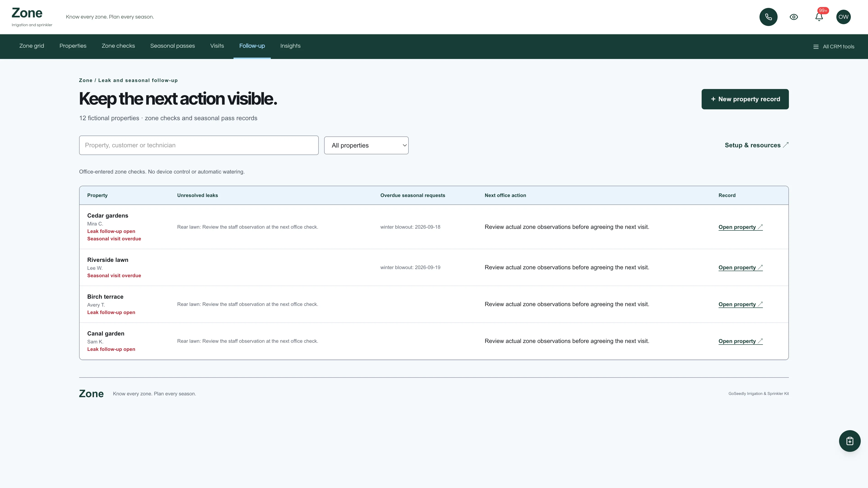The image size is (868, 488).
Task: Open property link for Birch terrace
Action: tap(740, 304)
